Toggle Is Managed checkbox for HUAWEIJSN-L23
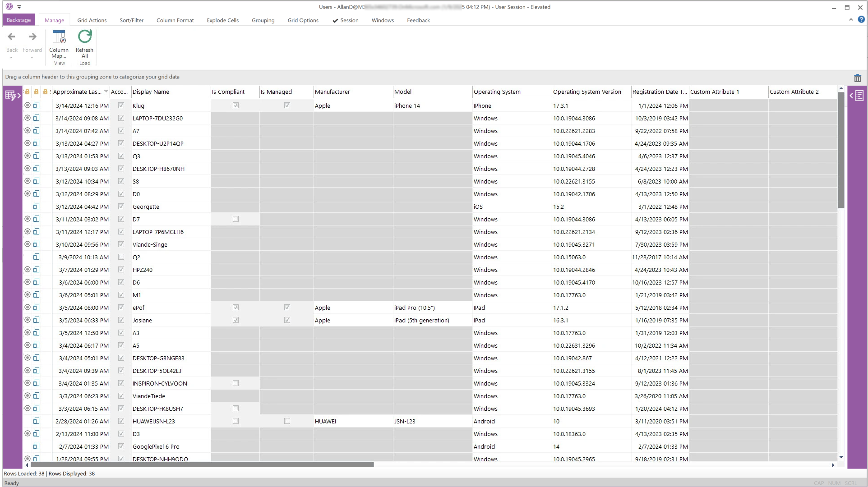This screenshot has width=868, height=487. 287,421
